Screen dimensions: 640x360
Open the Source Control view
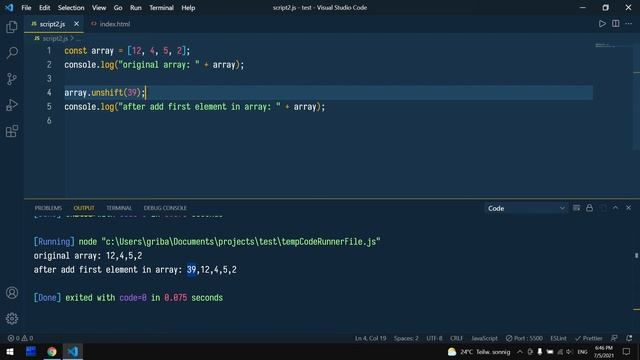[x=12, y=79]
